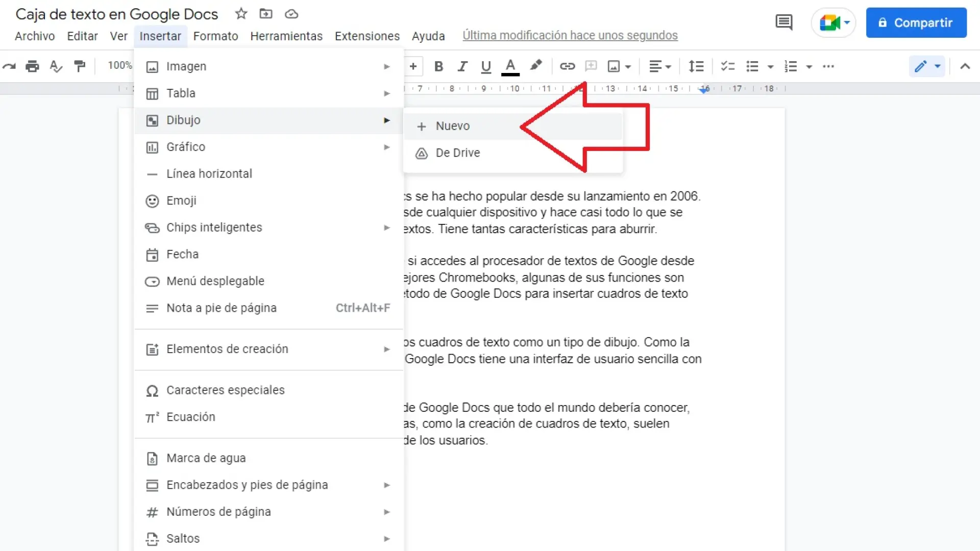
Task: Star this document
Action: click(241, 14)
